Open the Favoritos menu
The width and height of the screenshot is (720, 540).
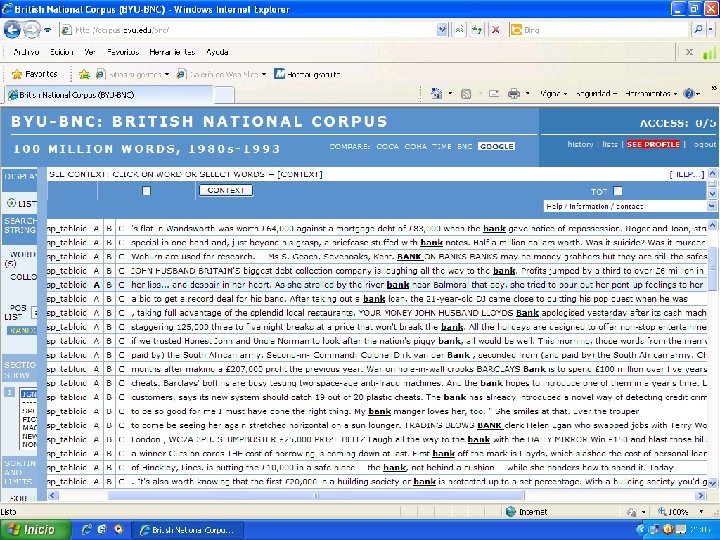(123, 52)
